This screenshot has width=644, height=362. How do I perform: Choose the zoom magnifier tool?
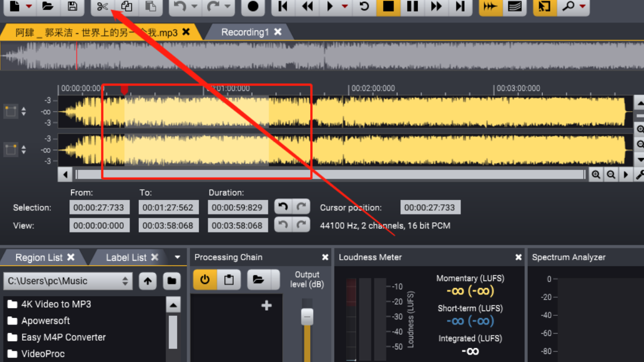click(x=568, y=6)
